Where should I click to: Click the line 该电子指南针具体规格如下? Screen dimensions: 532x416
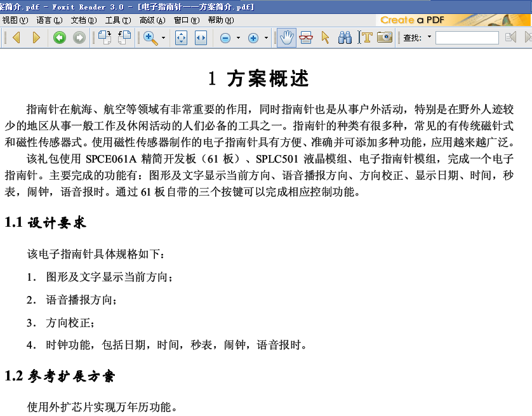[96, 254]
